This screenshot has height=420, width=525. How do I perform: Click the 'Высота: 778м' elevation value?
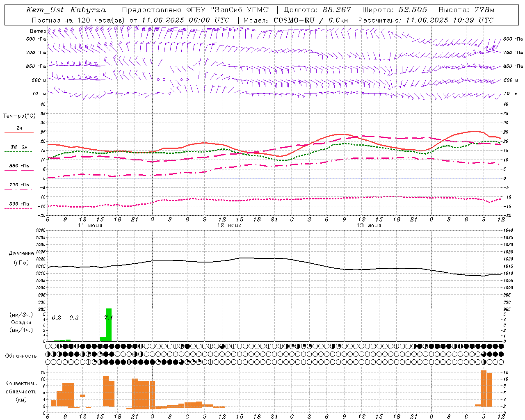[466, 10]
